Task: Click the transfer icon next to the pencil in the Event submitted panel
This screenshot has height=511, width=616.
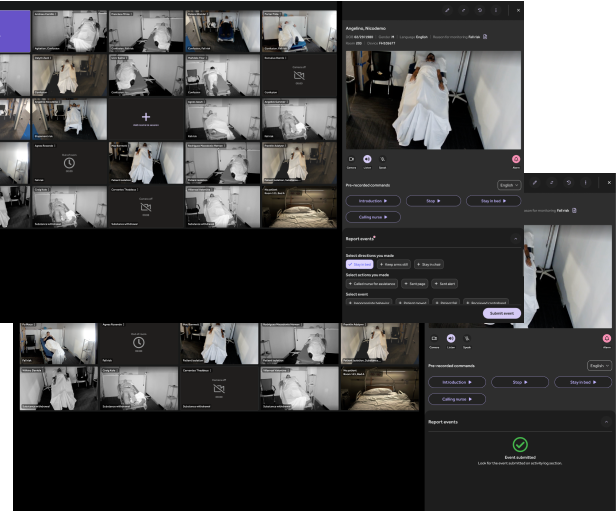Action: click(x=552, y=183)
